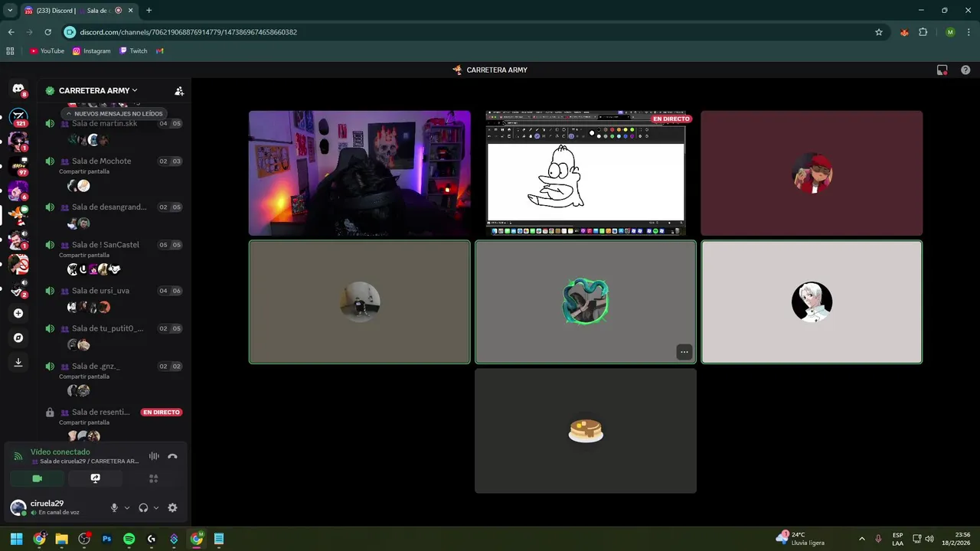Open Photoshop from the taskbar
This screenshot has height=551, width=980.
(x=106, y=539)
